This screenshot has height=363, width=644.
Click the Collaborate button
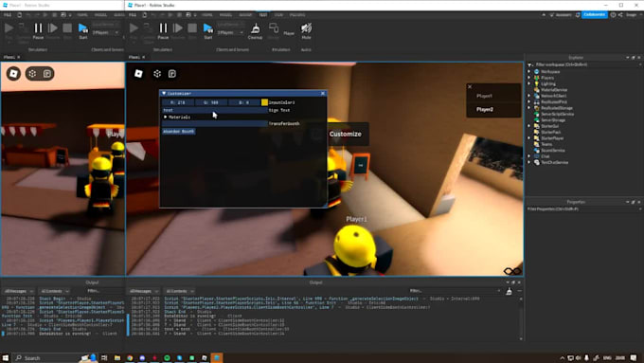pyautogui.click(x=594, y=15)
